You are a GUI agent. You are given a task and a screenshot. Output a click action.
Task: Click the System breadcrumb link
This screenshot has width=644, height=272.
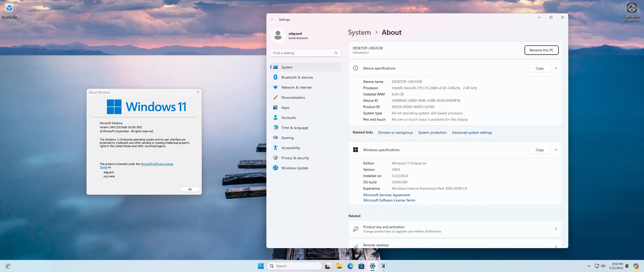(x=359, y=32)
